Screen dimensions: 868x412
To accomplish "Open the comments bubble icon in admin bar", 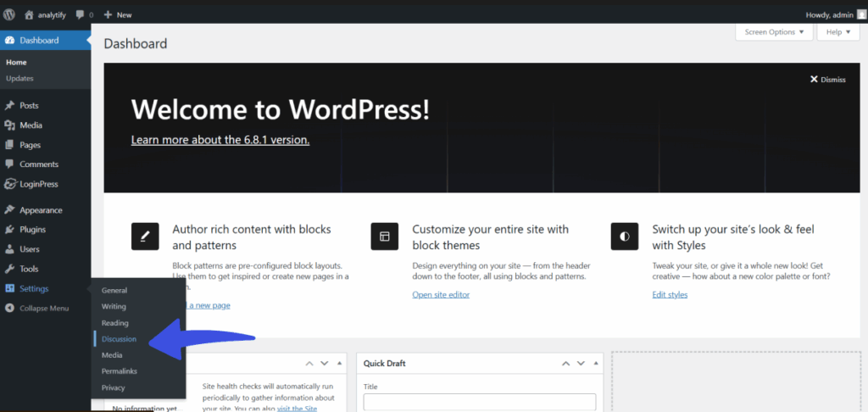I will coord(81,15).
